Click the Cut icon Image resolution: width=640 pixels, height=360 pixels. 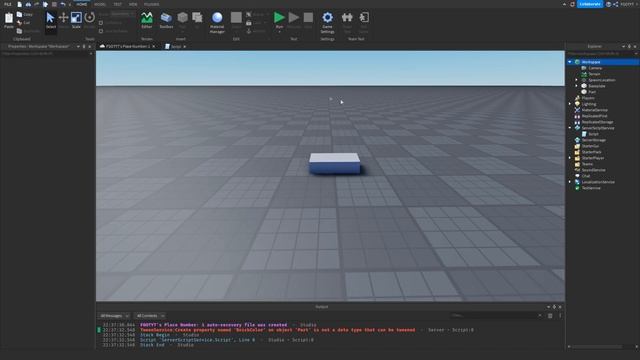pyautogui.click(x=19, y=22)
